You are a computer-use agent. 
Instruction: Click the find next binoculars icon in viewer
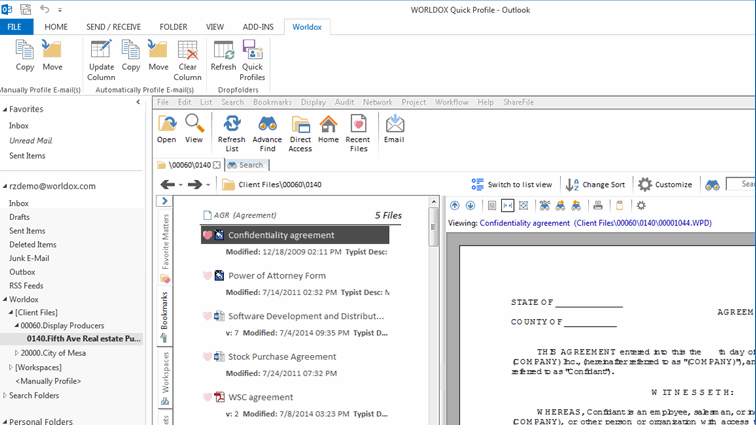click(x=560, y=206)
